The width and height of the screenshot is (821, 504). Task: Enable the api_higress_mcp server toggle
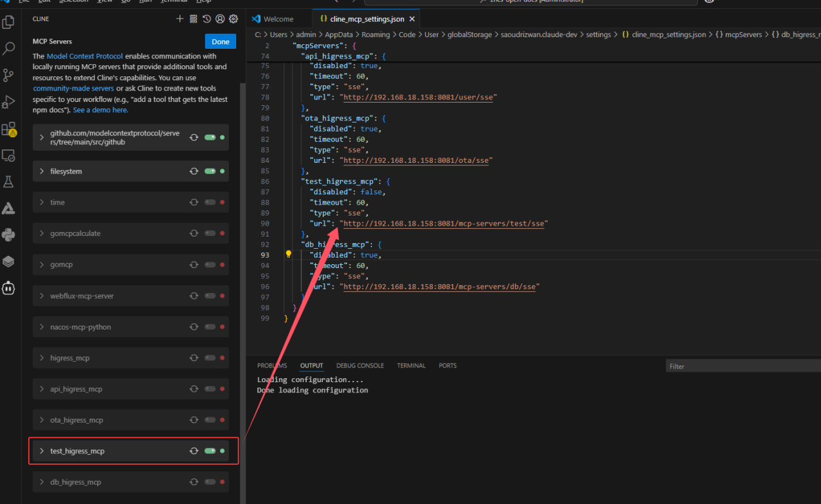(x=210, y=389)
